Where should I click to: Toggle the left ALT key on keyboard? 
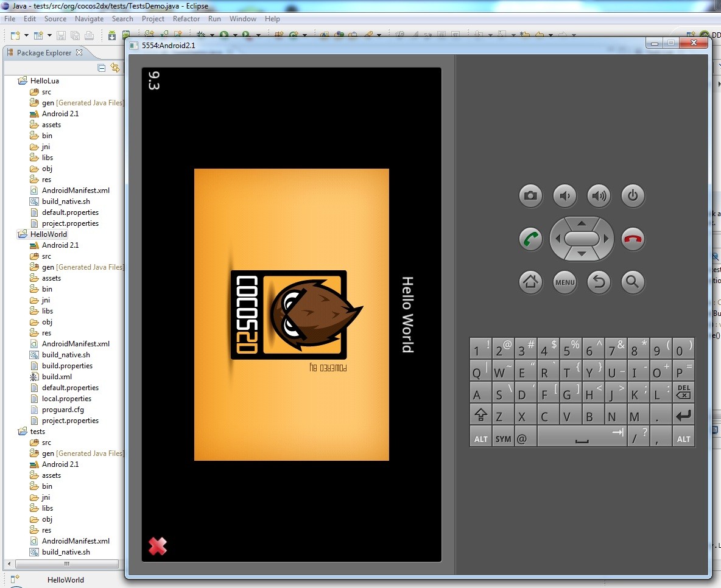pyautogui.click(x=480, y=438)
